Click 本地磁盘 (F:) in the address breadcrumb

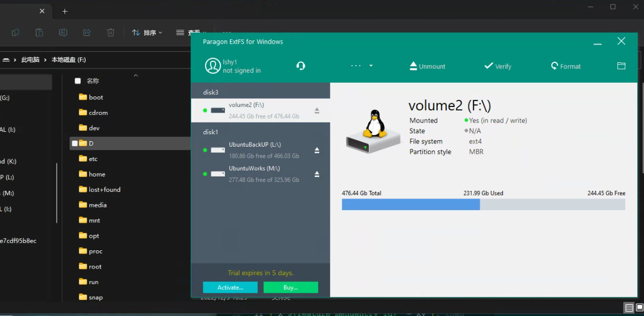(68, 60)
